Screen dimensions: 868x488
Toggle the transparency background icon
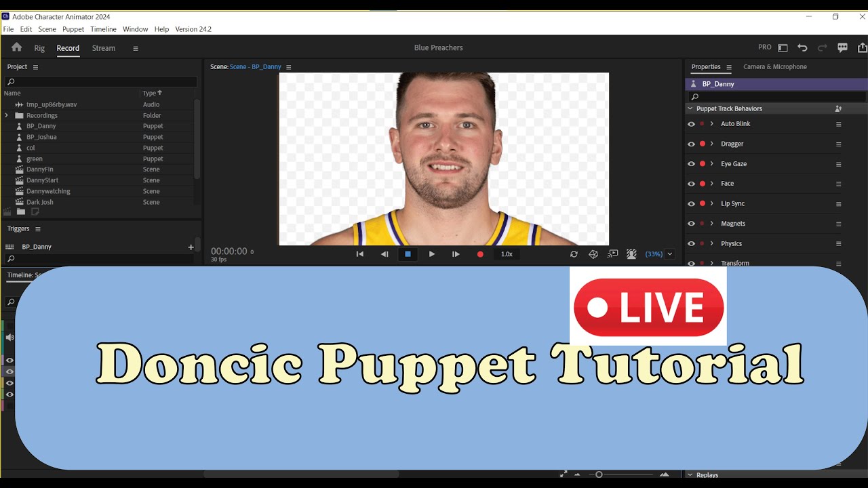[631, 254]
